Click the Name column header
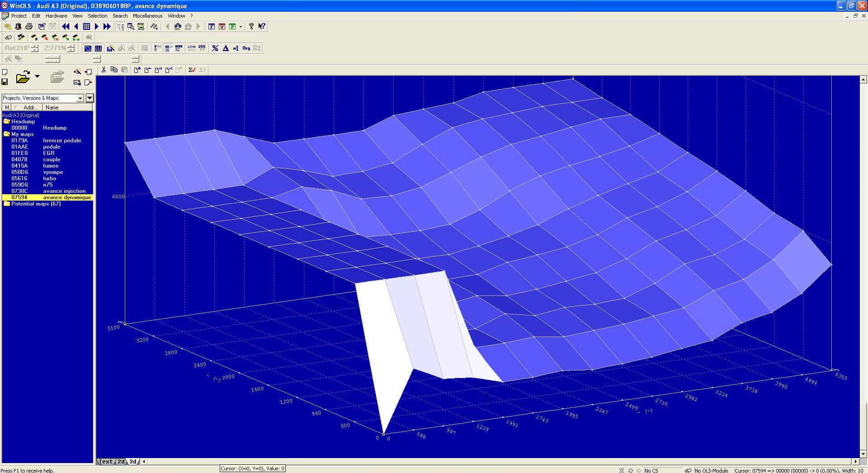 [52, 108]
